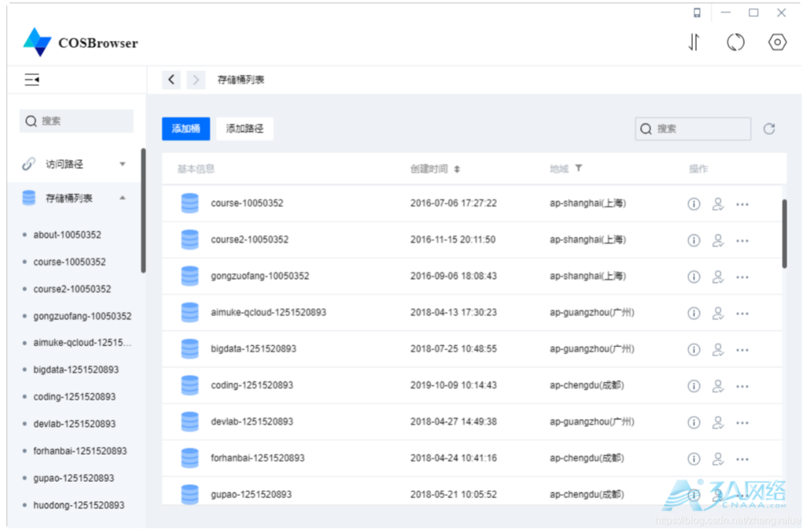Go forward with the right arrow
The height and width of the screenshot is (532, 807).
(x=195, y=80)
